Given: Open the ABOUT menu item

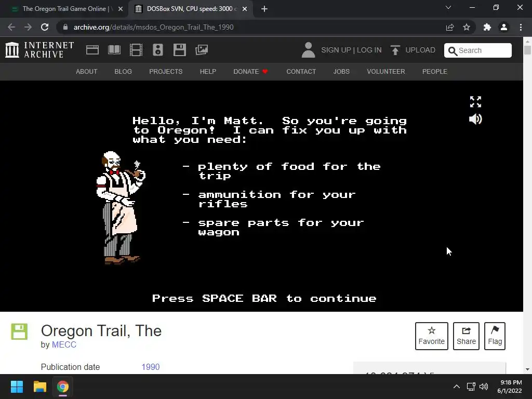Looking at the screenshot, I should [87, 72].
